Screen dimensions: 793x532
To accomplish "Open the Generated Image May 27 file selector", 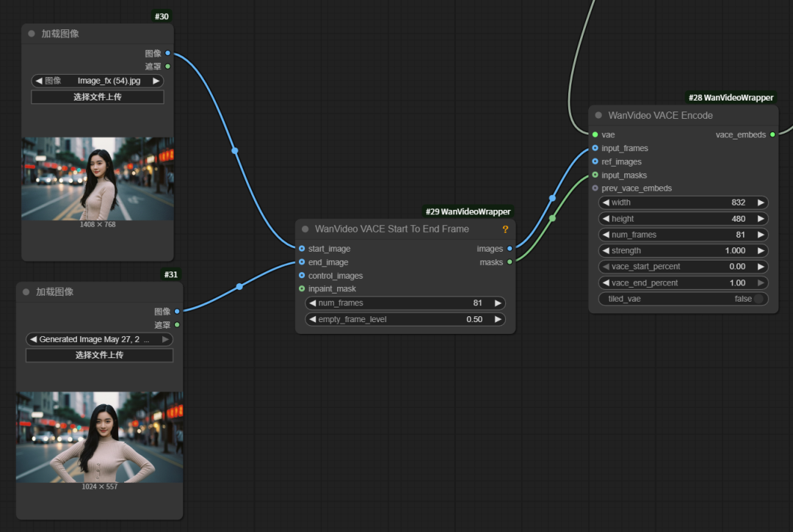I will pos(99,339).
